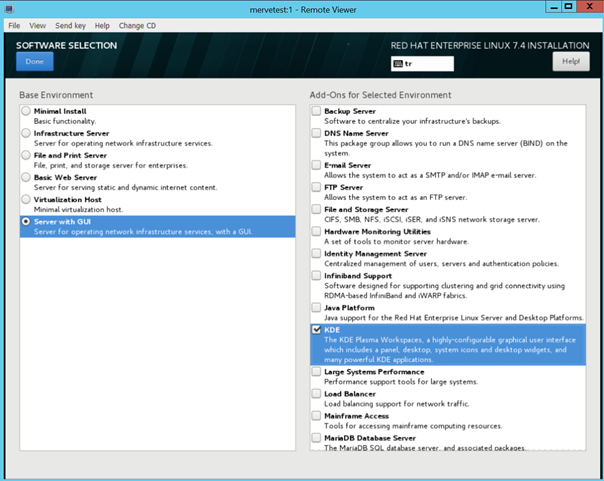
Task: Enable the Backup Server add-on checkbox
Action: [x=316, y=111]
